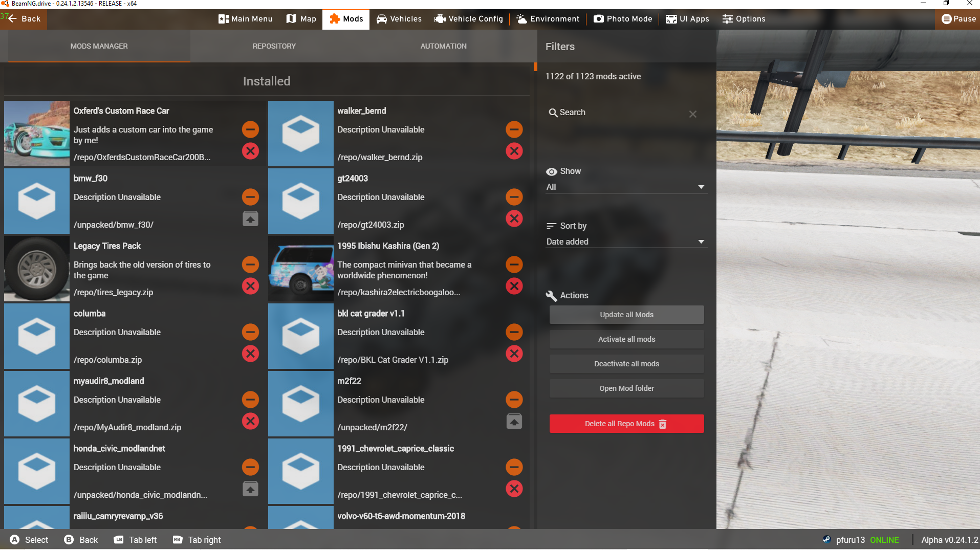The height and width of the screenshot is (550, 980).
Task: Open the 1995 Ibishu Kashira thumbnail
Action: tap(301, 269)
